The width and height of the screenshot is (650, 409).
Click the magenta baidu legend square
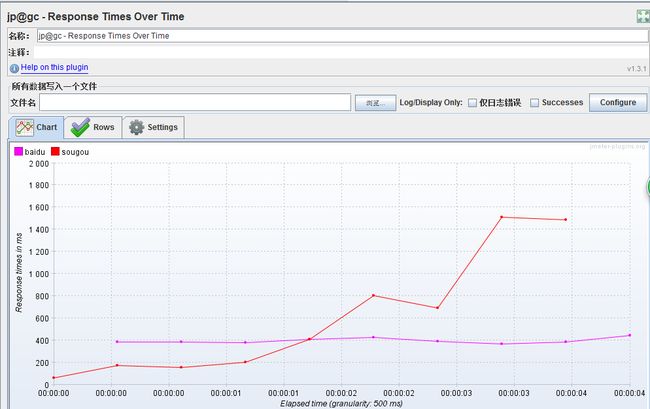(x=18, y=151)
